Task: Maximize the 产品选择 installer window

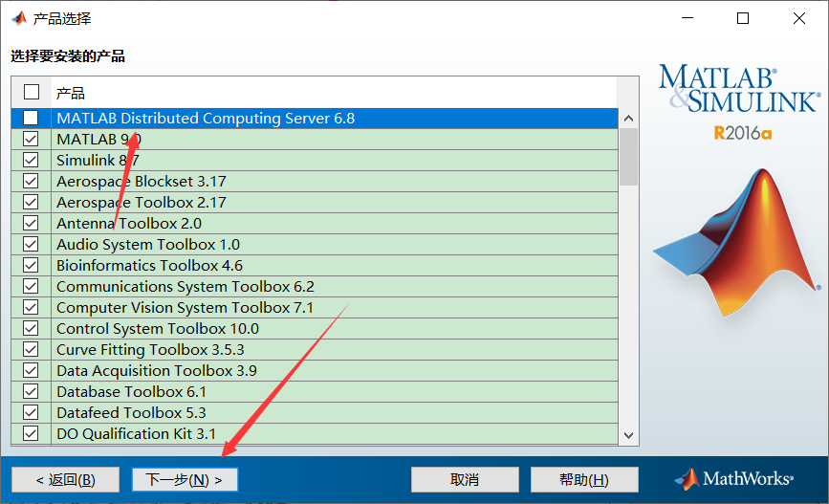Action: pyautogui.click(x=743, y=18)
